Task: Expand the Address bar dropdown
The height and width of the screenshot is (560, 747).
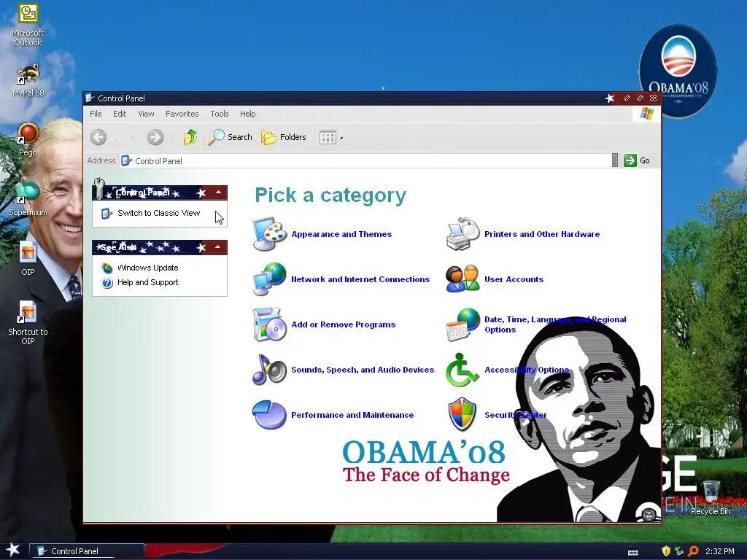Action: point(615,160)
